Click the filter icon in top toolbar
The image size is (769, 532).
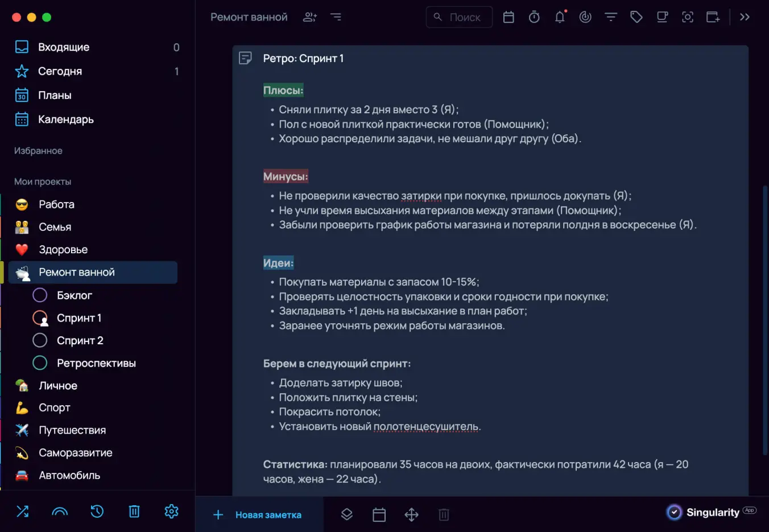click(611, 17)
